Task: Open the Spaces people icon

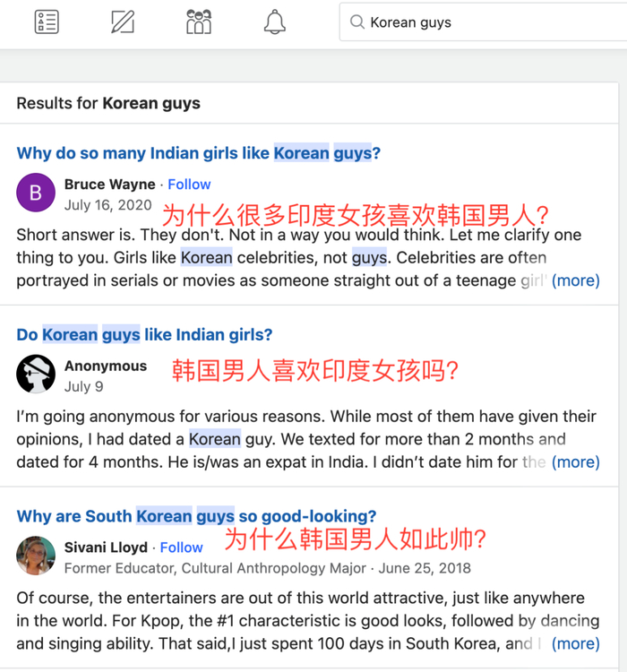Action: click(x=199, y=22)
